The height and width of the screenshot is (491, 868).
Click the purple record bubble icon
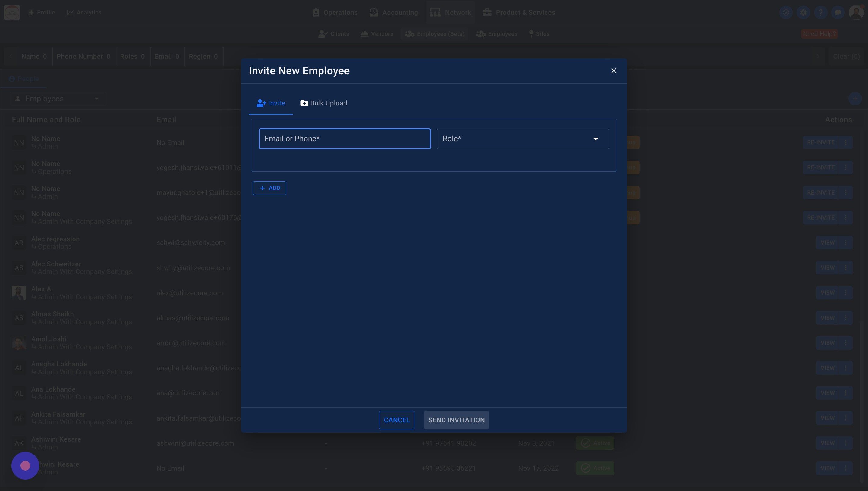click(x=25, y=466)
